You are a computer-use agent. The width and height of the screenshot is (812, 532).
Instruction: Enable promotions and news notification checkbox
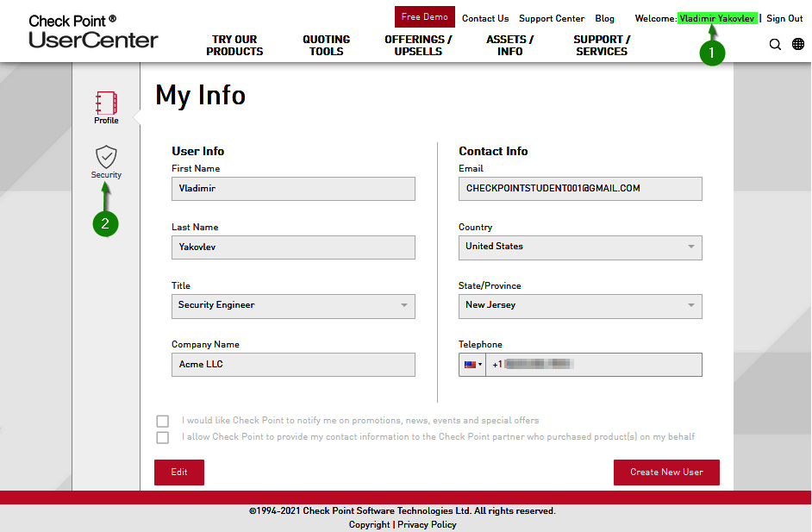[163, 421]
